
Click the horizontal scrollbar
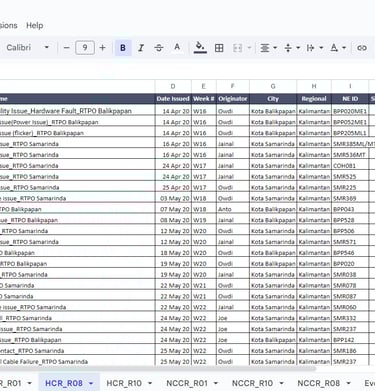pos(157,369)
